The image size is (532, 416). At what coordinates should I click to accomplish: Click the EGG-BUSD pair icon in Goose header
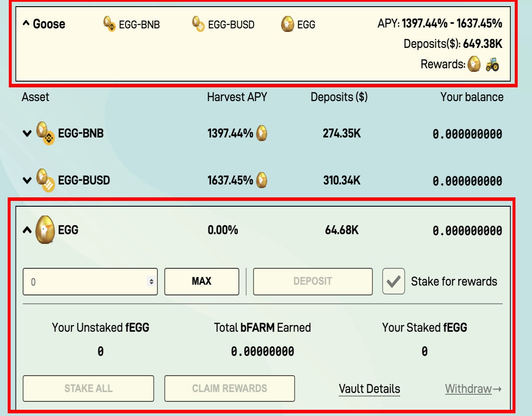pos(198,24)
